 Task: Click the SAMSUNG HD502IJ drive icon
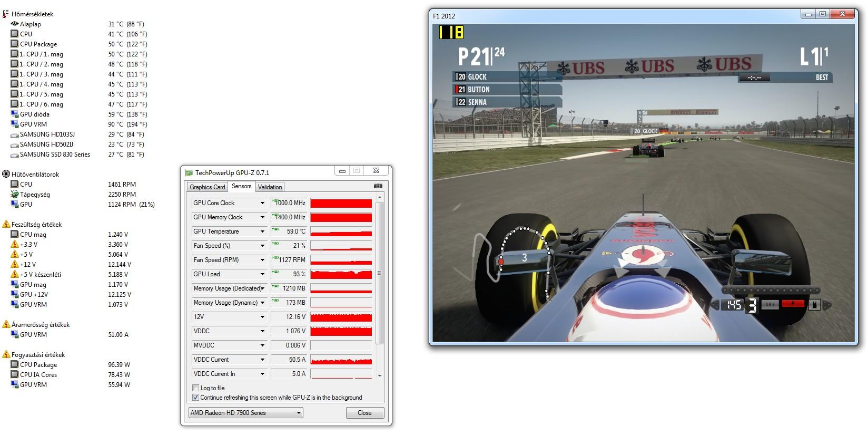15,144
